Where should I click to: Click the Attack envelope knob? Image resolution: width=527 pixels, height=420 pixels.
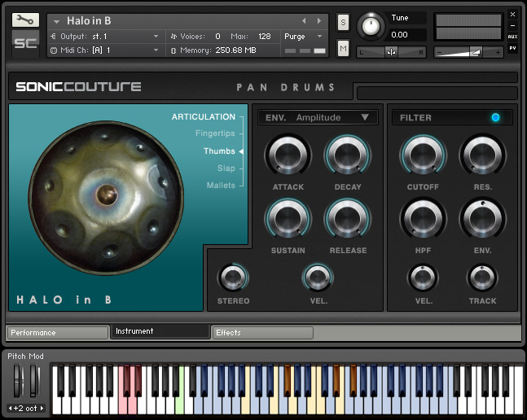pos(288,155)
